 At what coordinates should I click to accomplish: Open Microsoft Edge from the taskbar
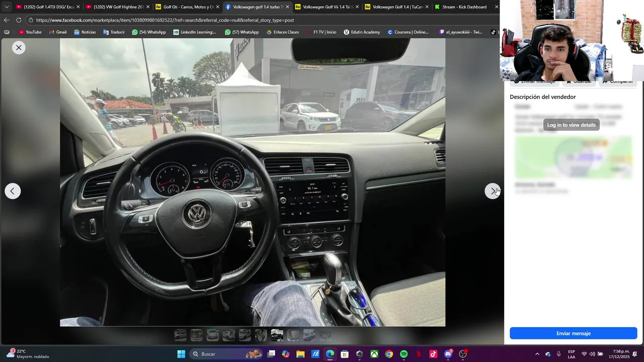pos(330,354)
